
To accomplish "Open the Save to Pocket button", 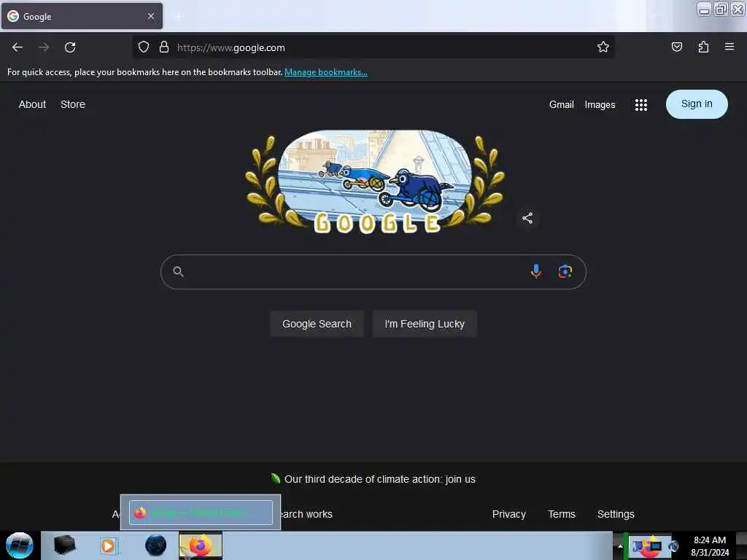I will click(676, 47).
